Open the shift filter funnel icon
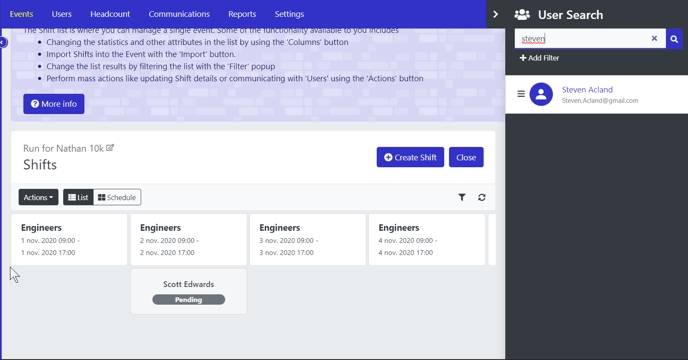 462,198
